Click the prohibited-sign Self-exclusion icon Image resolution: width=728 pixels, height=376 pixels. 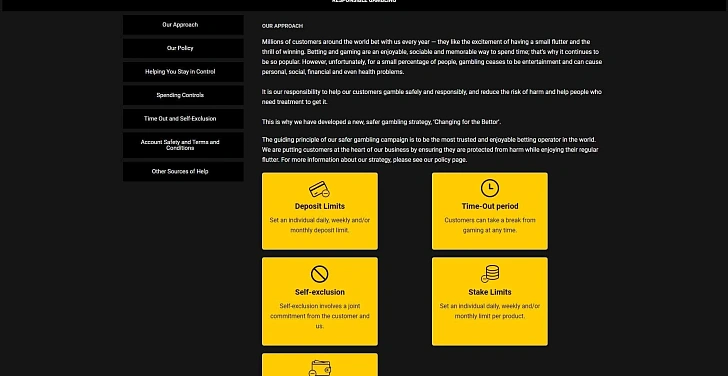pos(319,274)
